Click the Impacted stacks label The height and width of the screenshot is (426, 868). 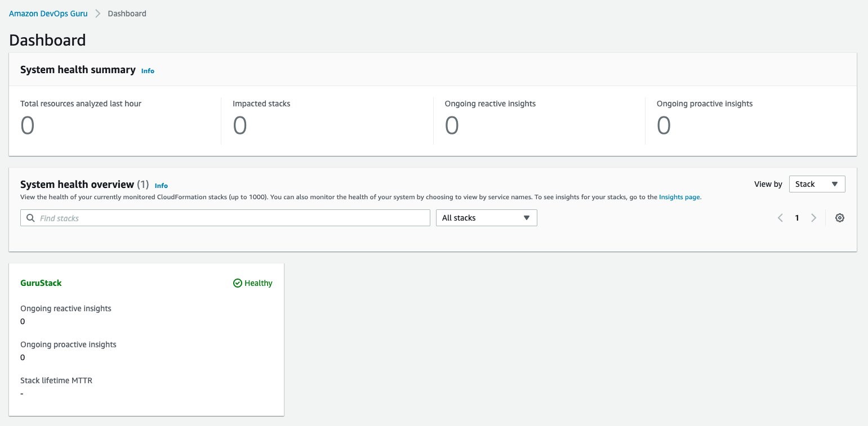coord(261,104)
